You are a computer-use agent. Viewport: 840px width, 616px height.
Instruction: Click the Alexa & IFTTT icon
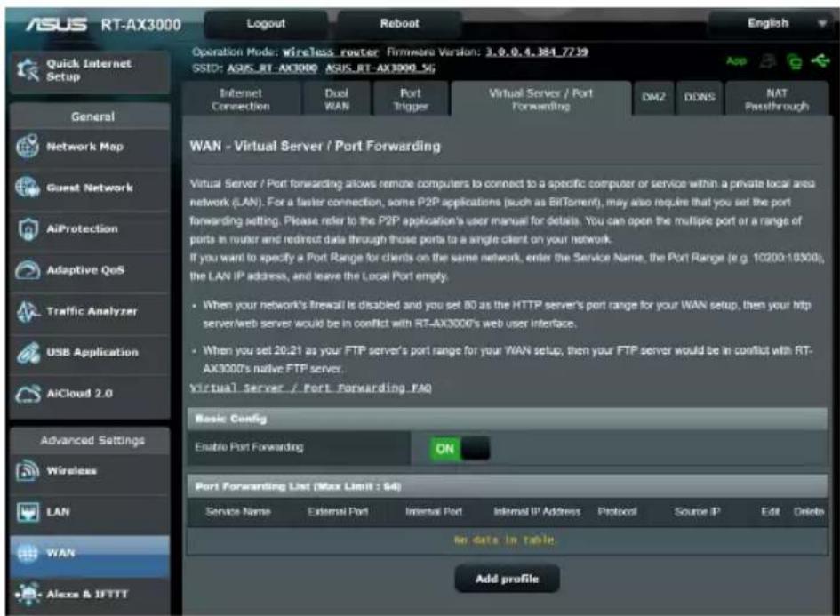coord(28,594)
